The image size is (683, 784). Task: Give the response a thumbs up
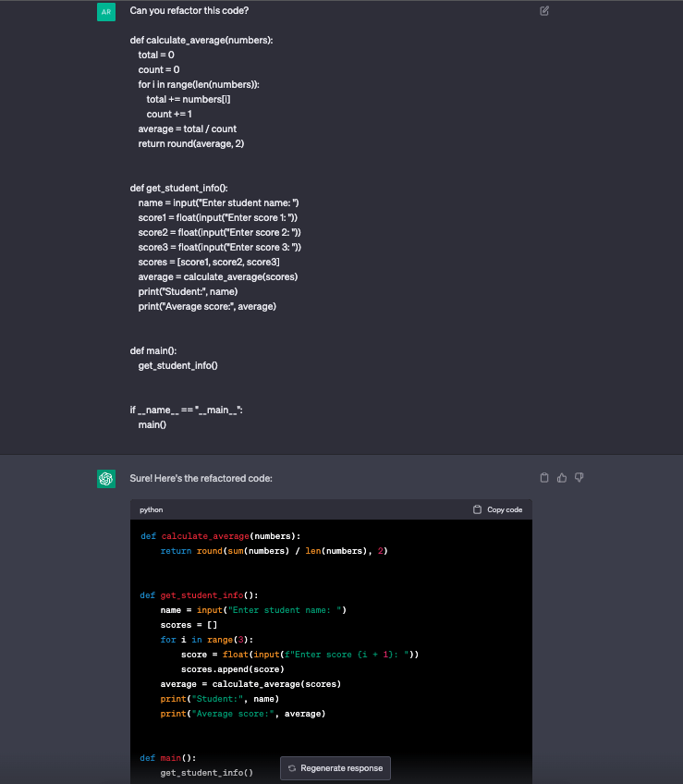(562, 477)
